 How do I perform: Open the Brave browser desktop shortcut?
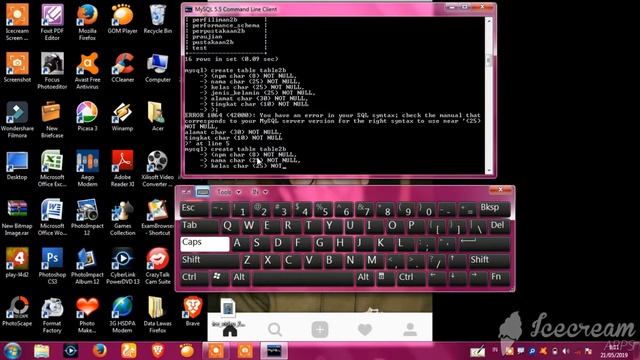click(x=193, y=311)
